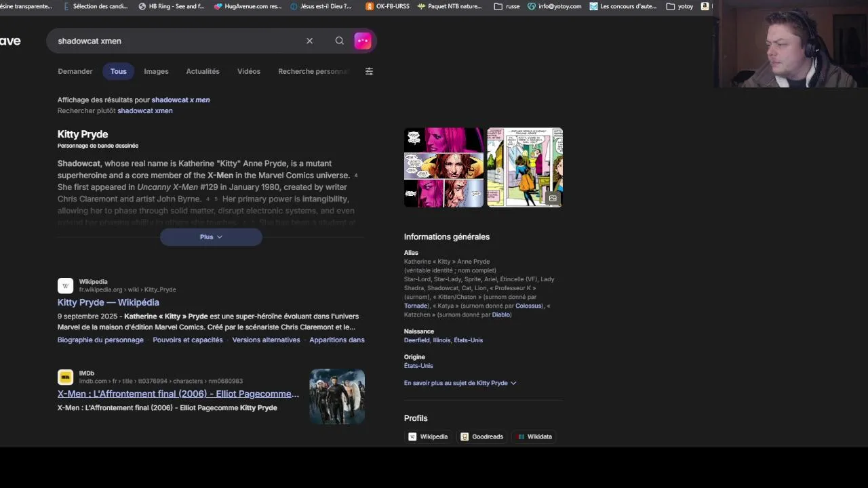Open Pouvoirs et capacités sublink

click(x=188, y=340)
